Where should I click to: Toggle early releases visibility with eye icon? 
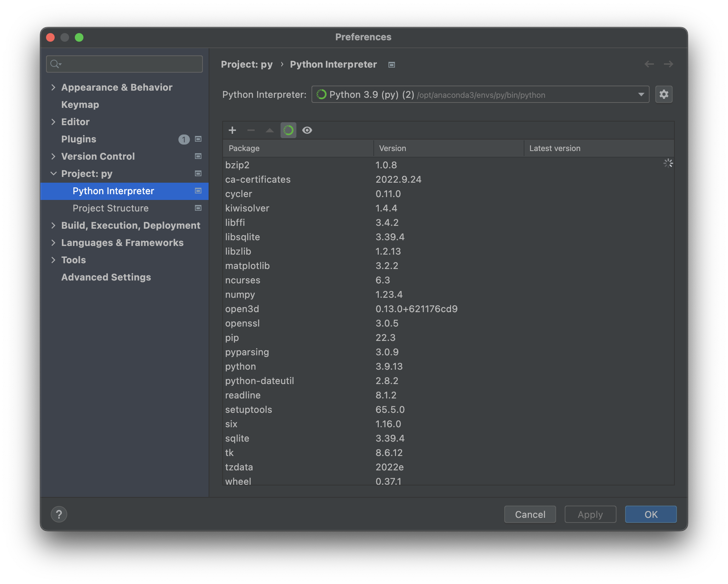coord(307,130)
